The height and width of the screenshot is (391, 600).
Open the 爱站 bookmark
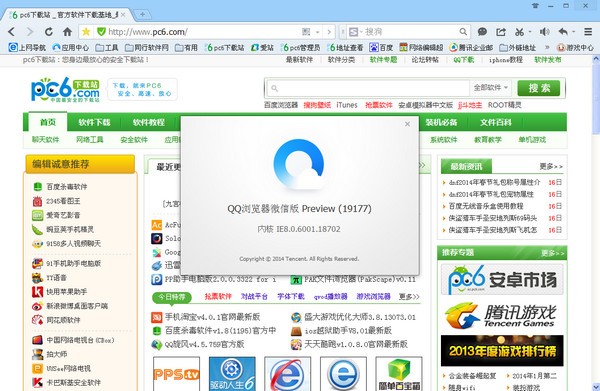262,47
